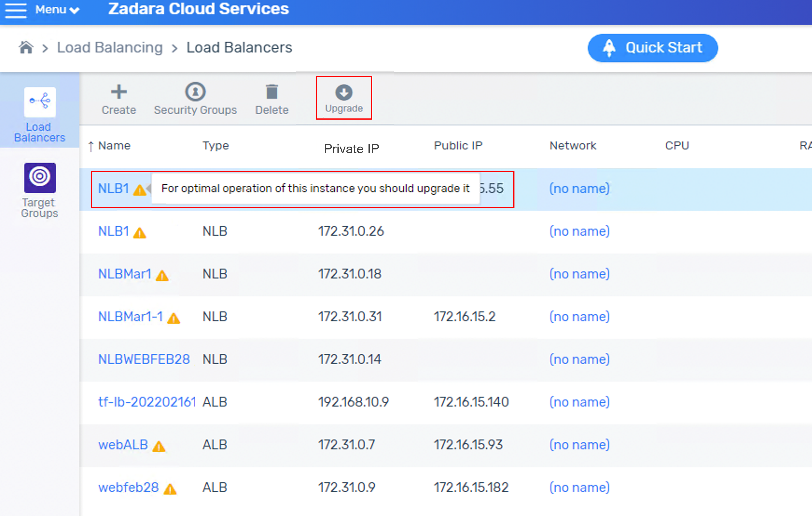Viewport: 812px width, 516px height.
Task: Click the NLBMar1 warning triangle
Action: point(162,275)
